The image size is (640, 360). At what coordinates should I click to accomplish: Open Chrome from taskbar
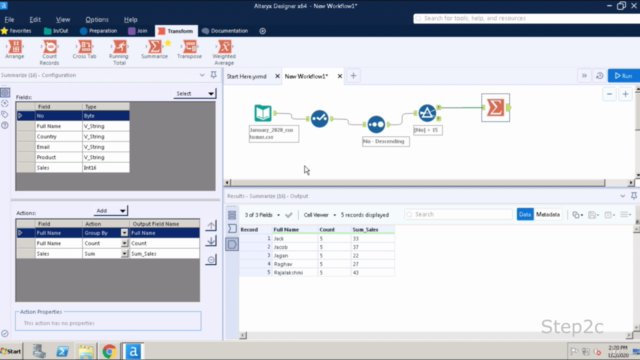[109, 351]
